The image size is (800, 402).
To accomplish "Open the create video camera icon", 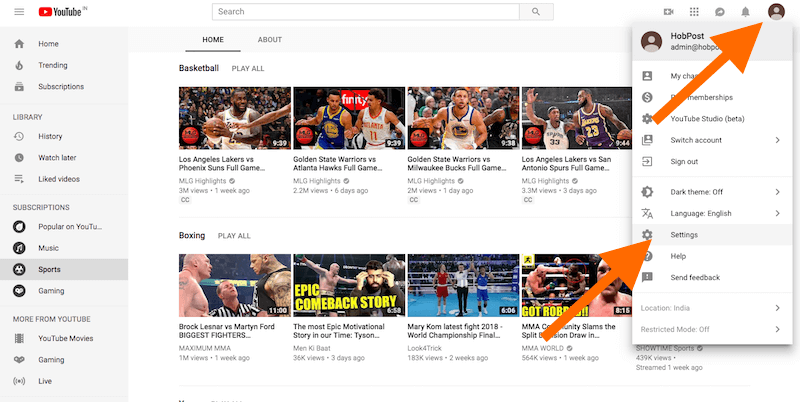I will (x=668, y=12).
